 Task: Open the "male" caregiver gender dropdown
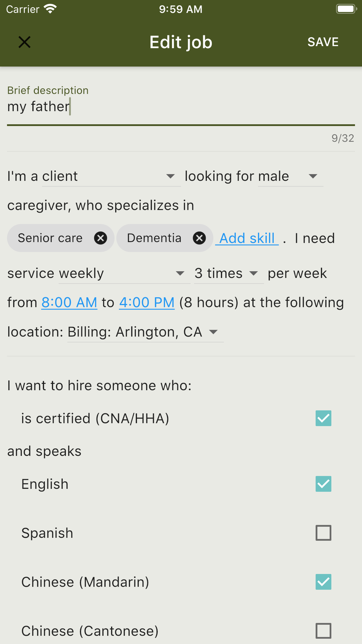click(x=290, y=176)
